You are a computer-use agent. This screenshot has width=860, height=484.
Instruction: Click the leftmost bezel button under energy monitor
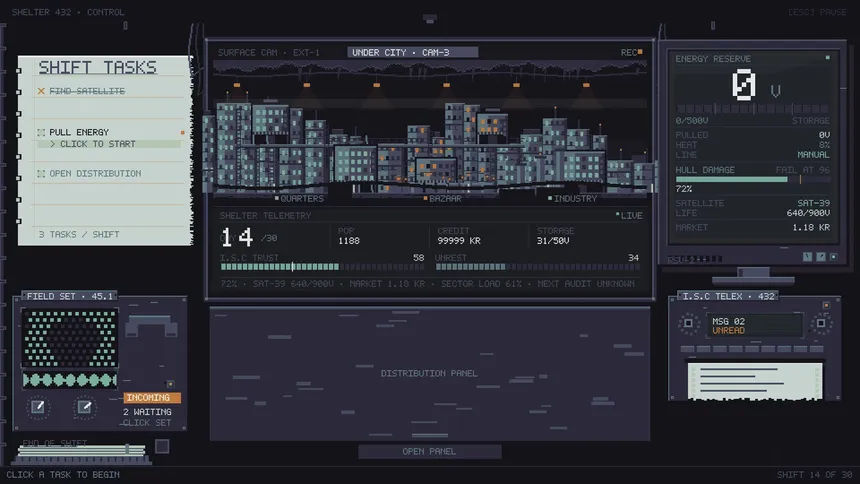[x=807, y=256]
